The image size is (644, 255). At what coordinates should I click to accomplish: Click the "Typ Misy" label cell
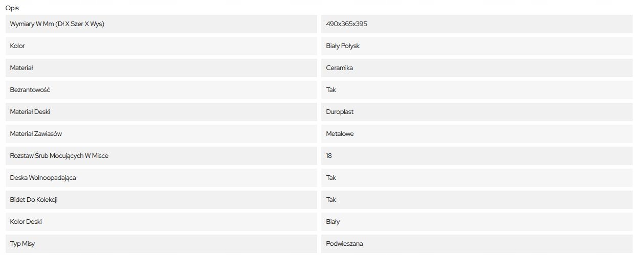tap(23, 244)
